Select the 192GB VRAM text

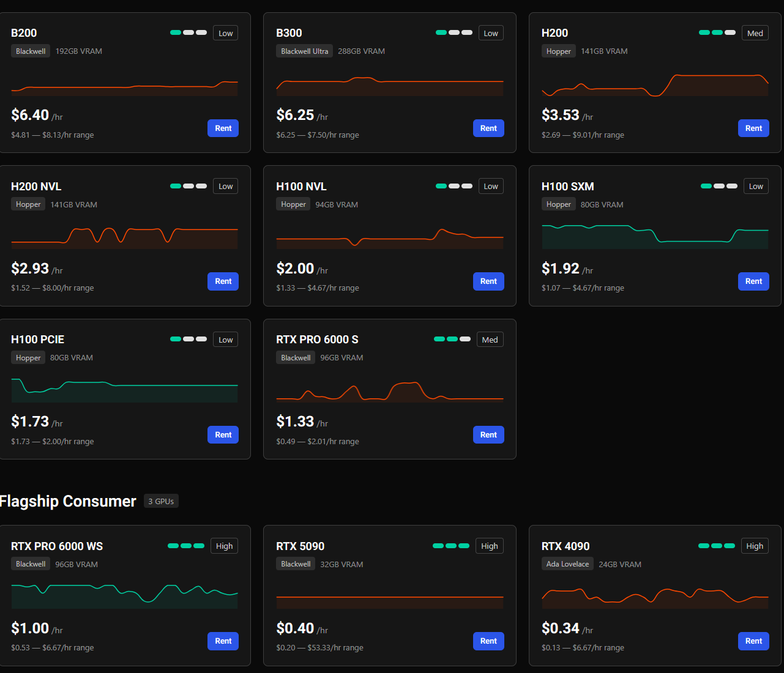[79, 51]
